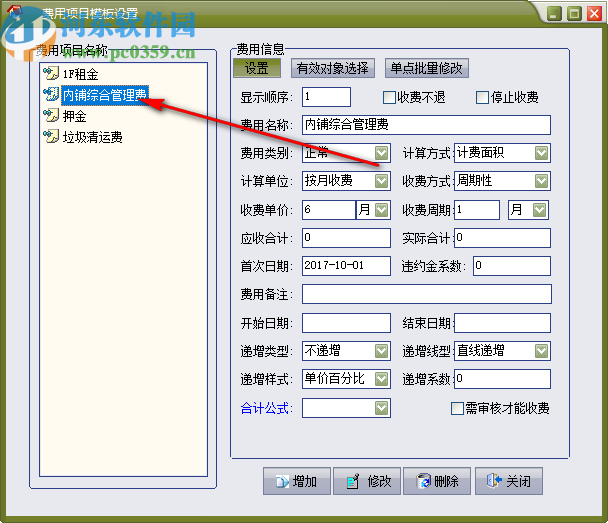608x523 pixels.
Task: Click the 首次日期 date field
Action: click(x=346, y=266)
